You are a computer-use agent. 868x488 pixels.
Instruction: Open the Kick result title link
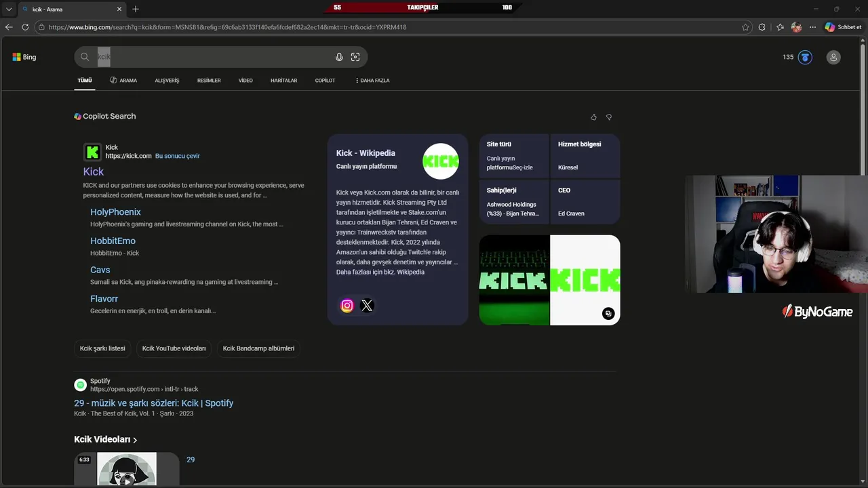(x=94, y=171)
